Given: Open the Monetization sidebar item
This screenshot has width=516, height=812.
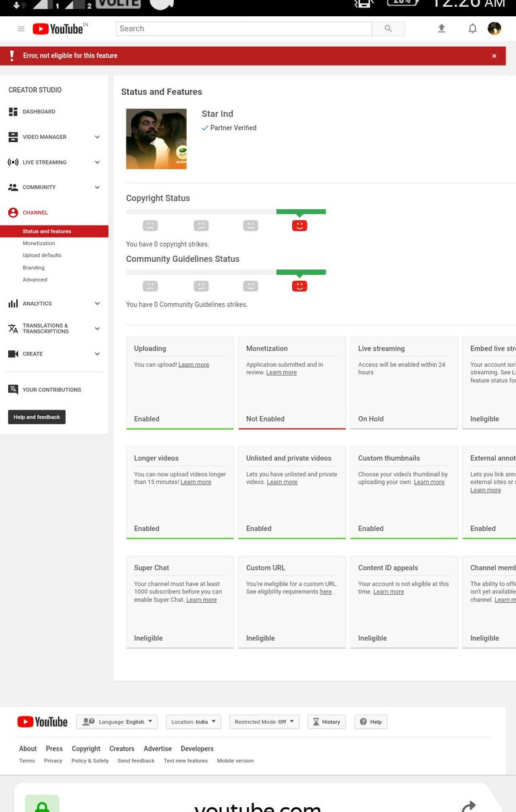Looking at the screenshot, I should [39, 244].
